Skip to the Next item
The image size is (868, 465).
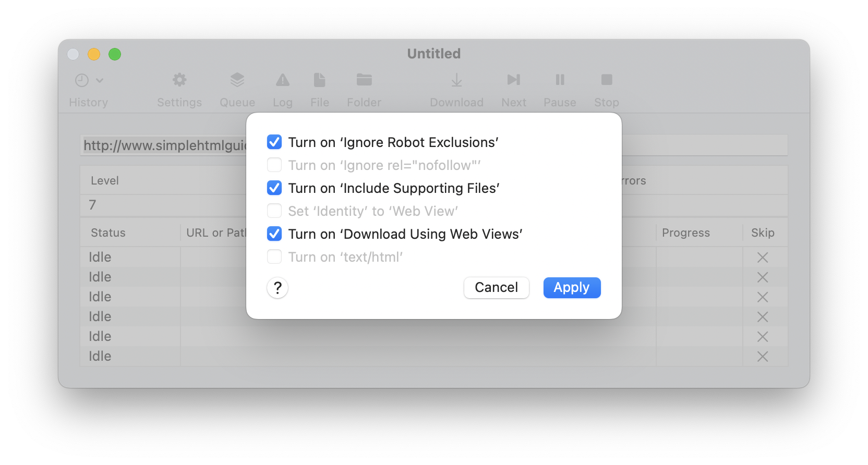coord(513,89)
